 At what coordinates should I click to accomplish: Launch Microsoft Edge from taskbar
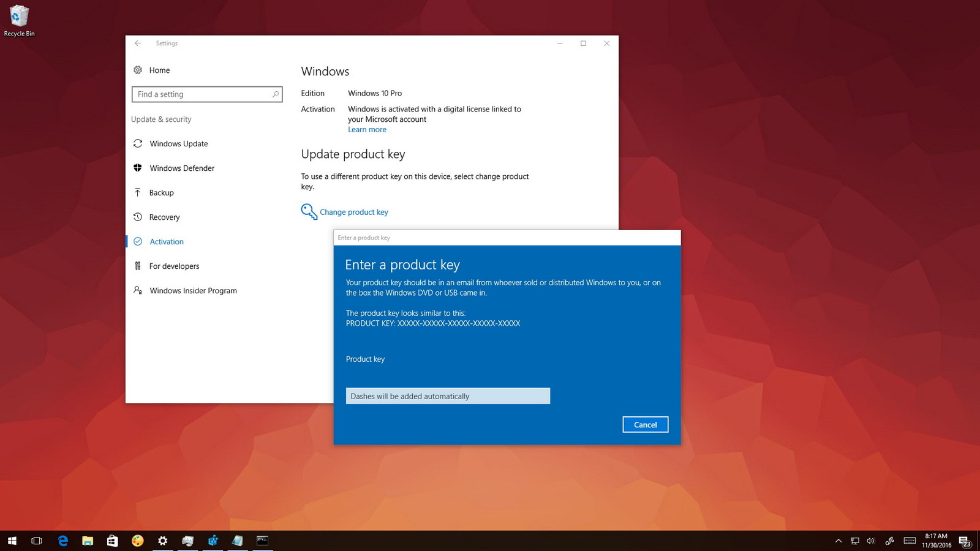pos(62,541)
